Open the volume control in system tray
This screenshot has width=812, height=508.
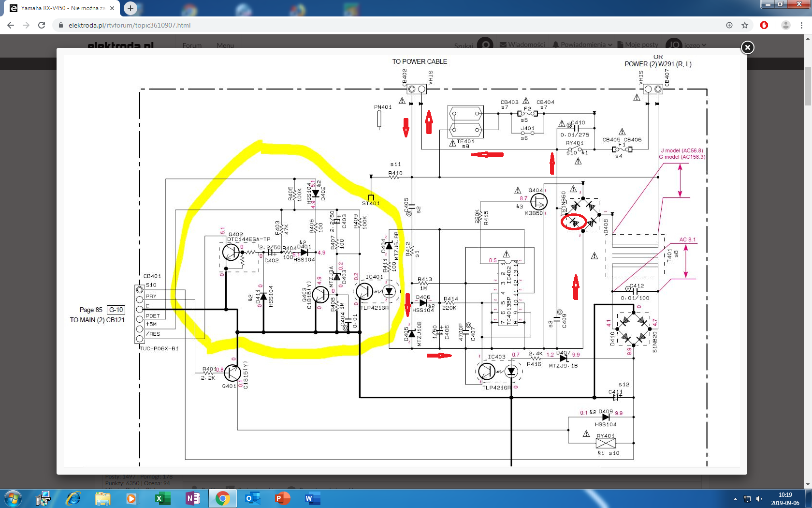[x=759, y=499]
